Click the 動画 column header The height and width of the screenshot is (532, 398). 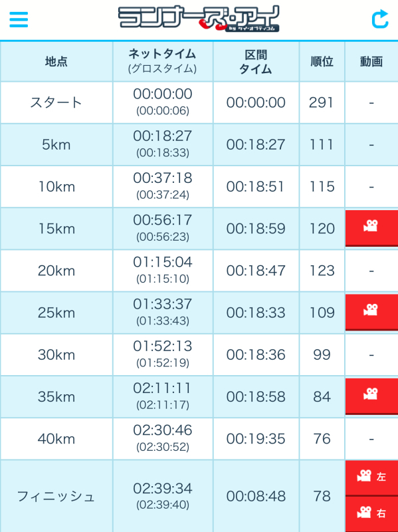(x=371, y=62)
